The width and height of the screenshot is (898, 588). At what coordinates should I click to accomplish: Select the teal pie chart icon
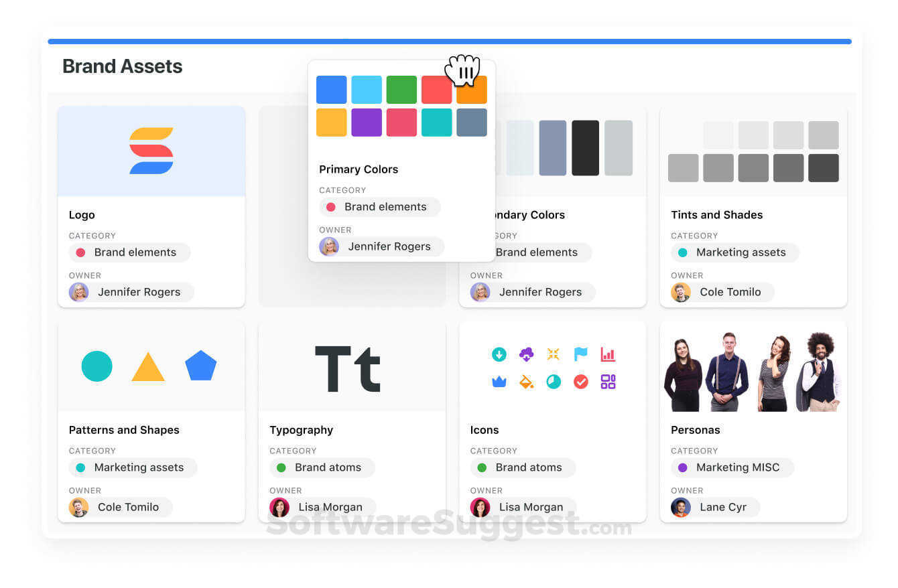(554, 381)
